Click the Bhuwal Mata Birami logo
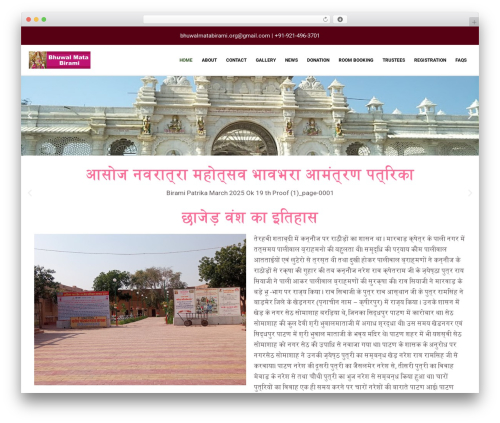The image size is (500, 423). pyautogui.click(x=60, y=60)
